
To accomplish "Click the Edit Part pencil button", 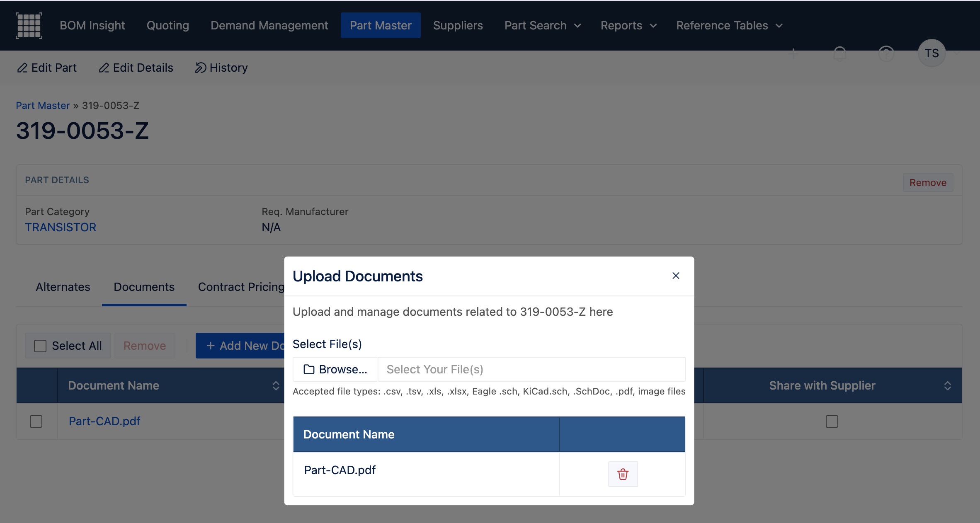I will (47, 68).
